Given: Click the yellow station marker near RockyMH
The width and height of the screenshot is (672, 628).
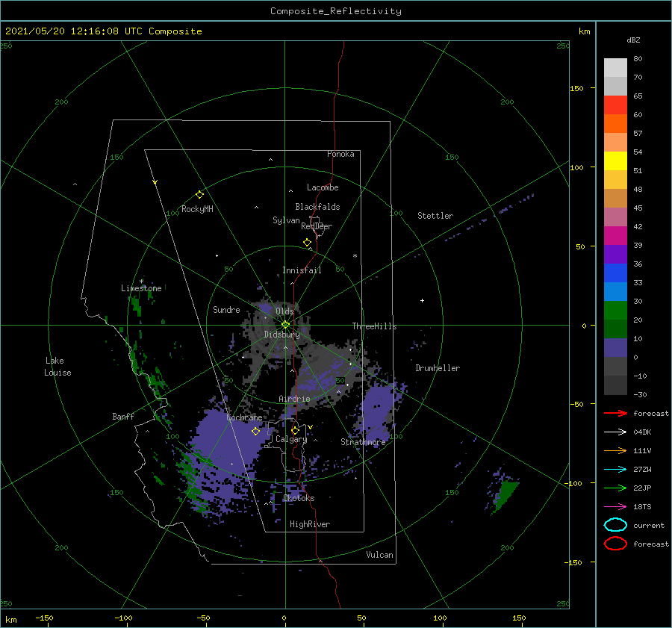Looking at the screenshot, I should click(x=199, y=195).
